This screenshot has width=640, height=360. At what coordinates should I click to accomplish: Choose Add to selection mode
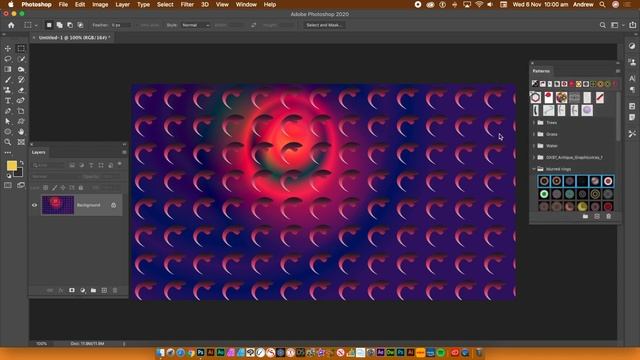tap(60, 25)
